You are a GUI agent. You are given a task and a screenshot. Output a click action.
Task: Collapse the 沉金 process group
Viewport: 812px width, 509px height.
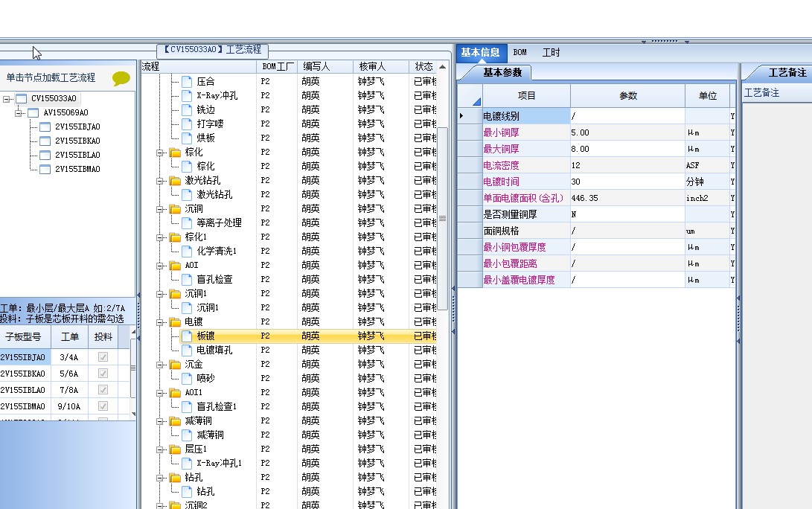pyautogui.click(x=160, y=365)
